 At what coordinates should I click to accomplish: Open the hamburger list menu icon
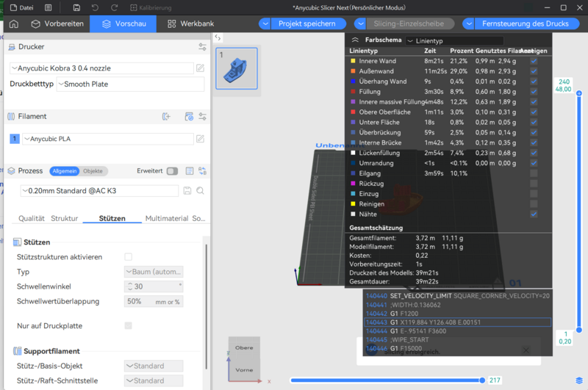click(48, 7)
